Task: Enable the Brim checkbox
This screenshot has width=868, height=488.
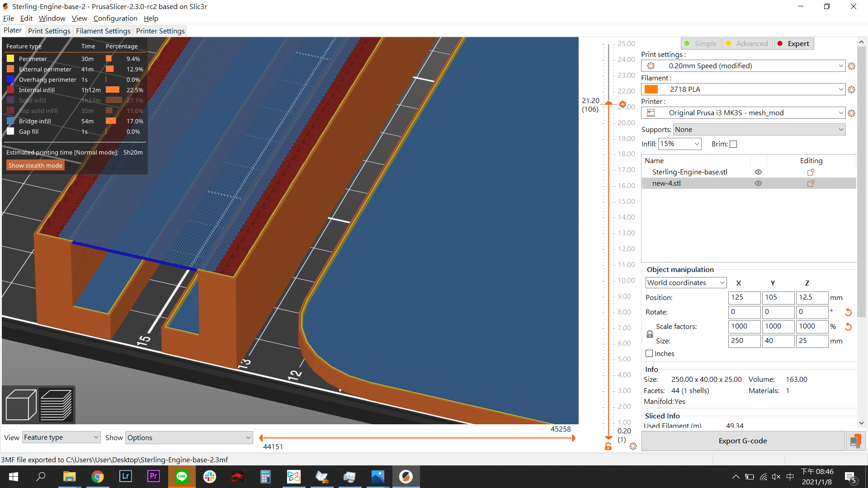Action: coord(733,144)
